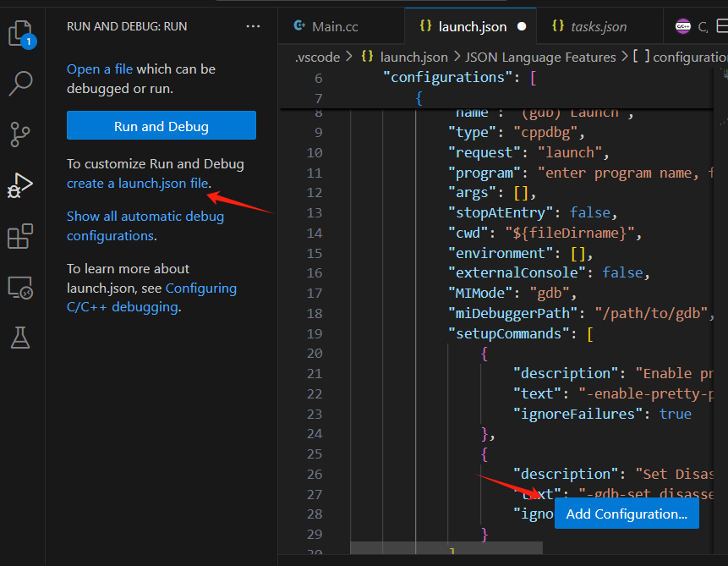Click the configurations breadcrumb segment
This screenshot has width=728, height=566.
click(x=689, y=58)
